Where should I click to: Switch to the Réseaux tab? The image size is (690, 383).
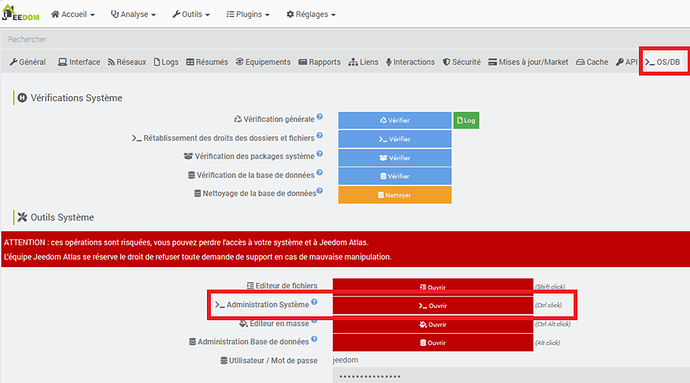pyautogui.click(x=127, y=62)
